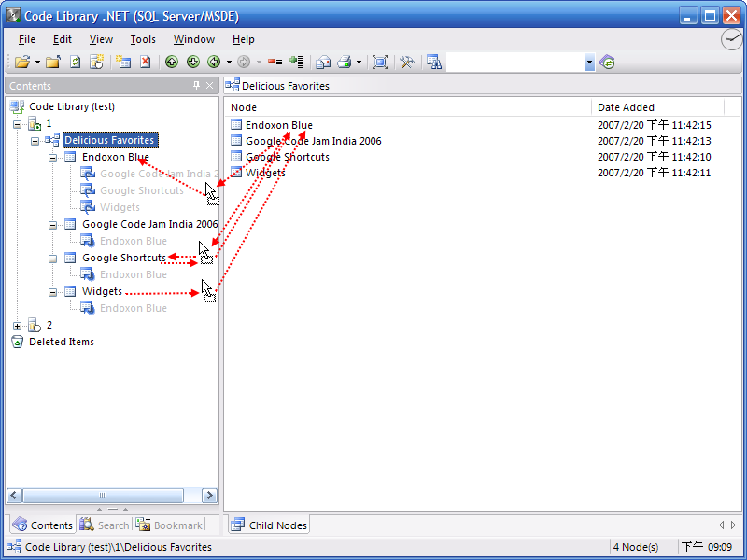Open the View menu
This screenshot has height=560, width=747.
coord(101,39)
